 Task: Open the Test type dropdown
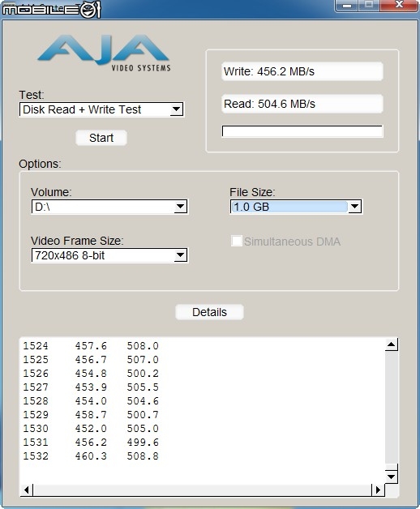click(x=101, y=109)
